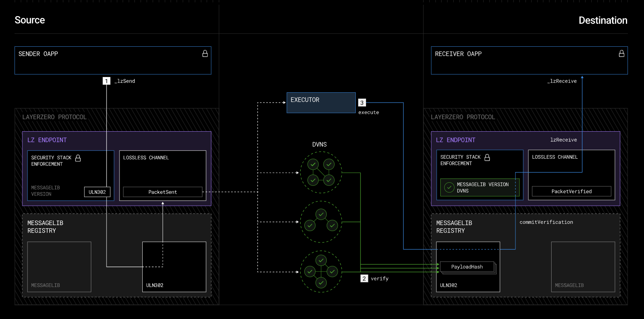Click the top-right check node of the uppermost DVN cluster
Viewport: 644px width, 319px height.
pyautogui.click(x=329, y=164)
